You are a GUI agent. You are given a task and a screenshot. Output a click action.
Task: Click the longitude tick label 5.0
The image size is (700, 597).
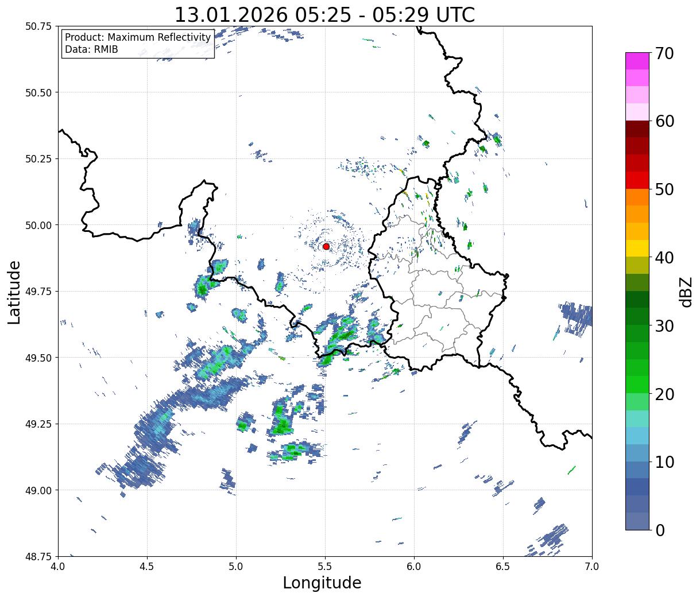click(236, 566)
